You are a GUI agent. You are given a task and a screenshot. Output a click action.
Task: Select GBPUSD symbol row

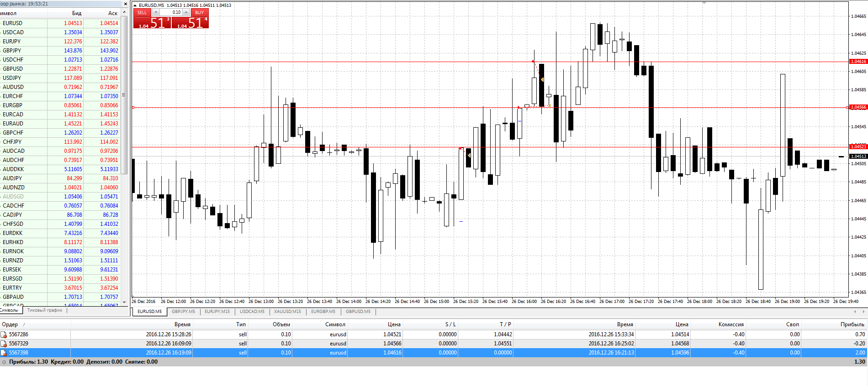[x=60, y=69]
